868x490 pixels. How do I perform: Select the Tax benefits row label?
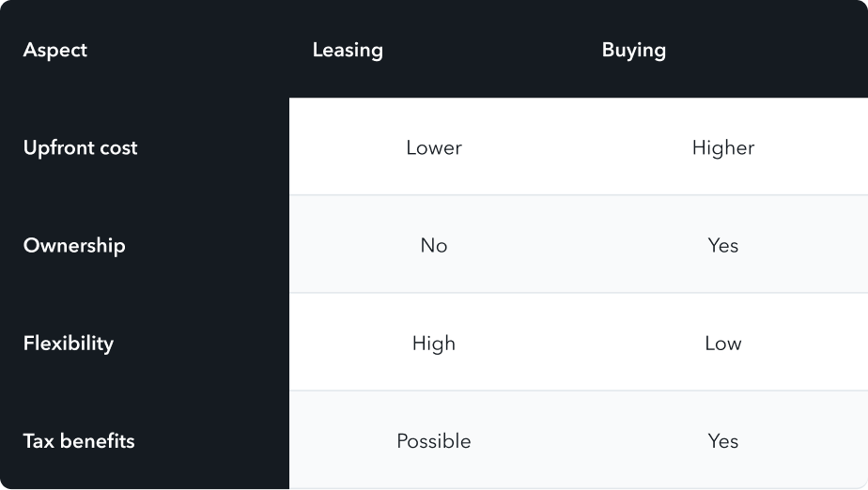[79, 441]
